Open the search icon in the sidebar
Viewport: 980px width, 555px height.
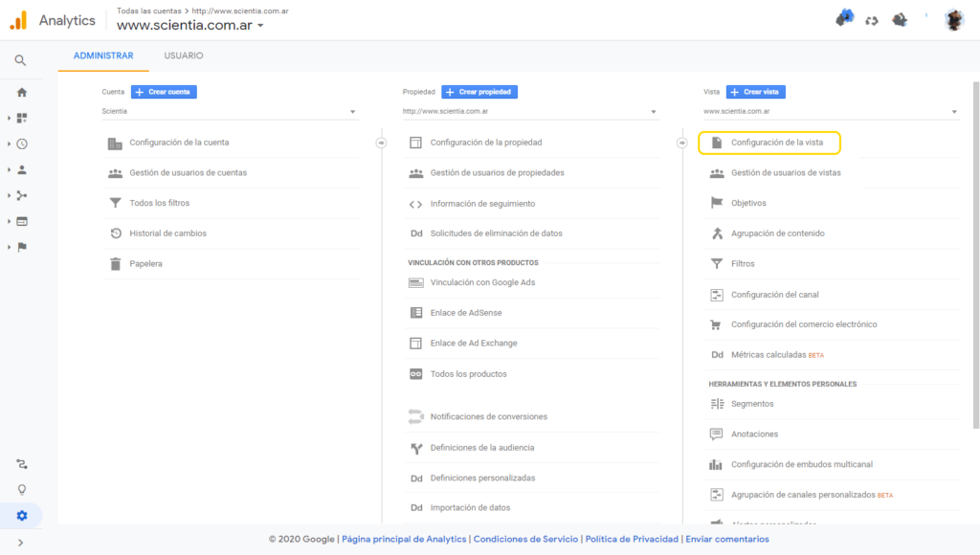tap(20, 58)
